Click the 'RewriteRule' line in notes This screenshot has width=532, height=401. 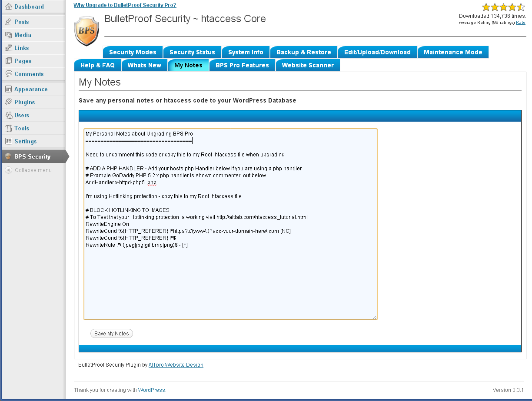(x=136, y=245)
